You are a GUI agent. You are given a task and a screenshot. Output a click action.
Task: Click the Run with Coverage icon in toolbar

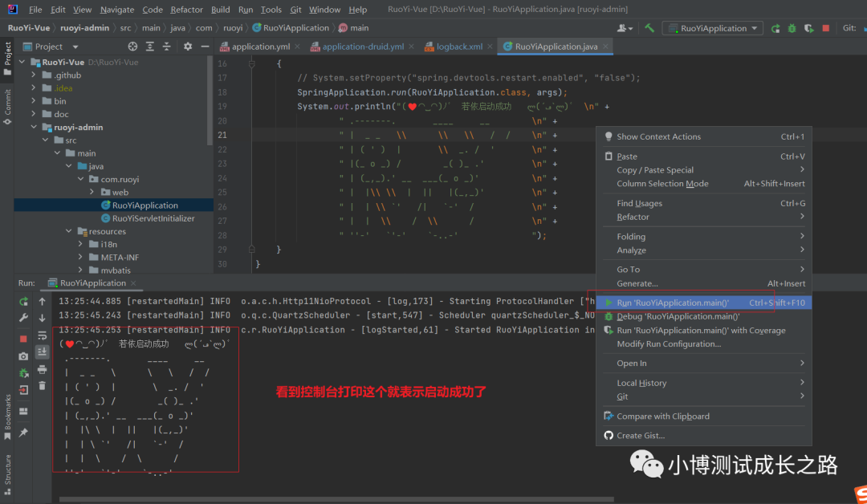pyautogui.click(x=809, y=28)
